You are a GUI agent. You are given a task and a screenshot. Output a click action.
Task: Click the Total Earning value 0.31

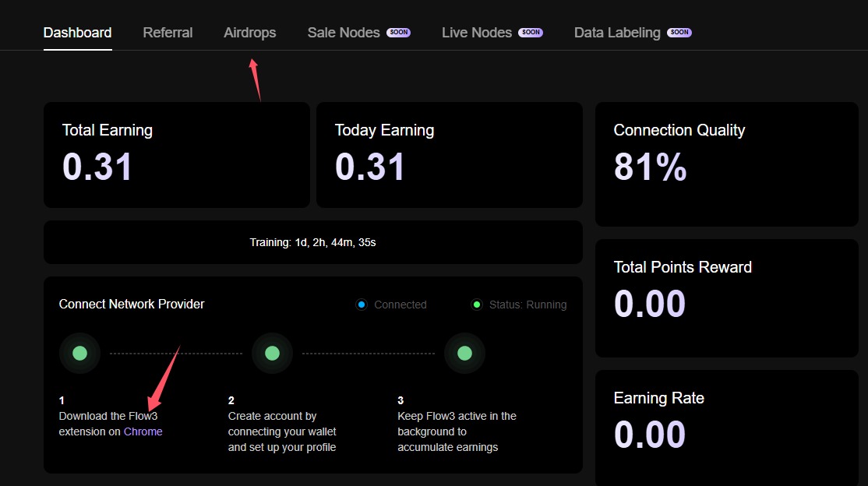point(97,167)
